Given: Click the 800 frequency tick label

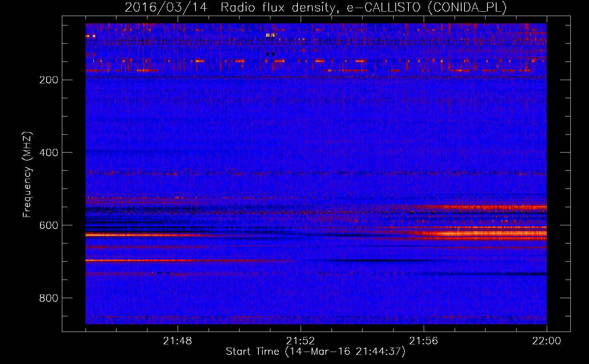Looking at the screenshot, I should pyautogui.click(x=49, y=298).
